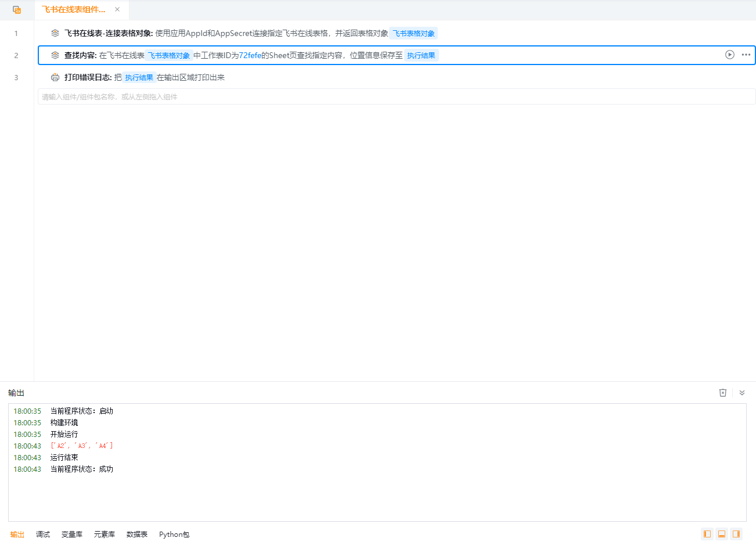Click 飞书表格对象 variable tag in step 1
756x545 pixels.
[413, 33]
